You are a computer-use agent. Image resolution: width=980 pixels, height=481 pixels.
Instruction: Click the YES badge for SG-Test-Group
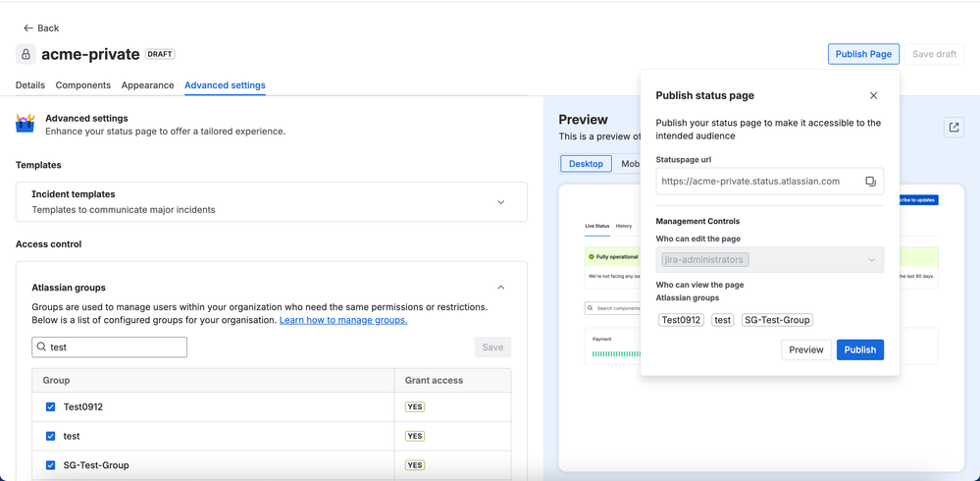pos(415,465)
